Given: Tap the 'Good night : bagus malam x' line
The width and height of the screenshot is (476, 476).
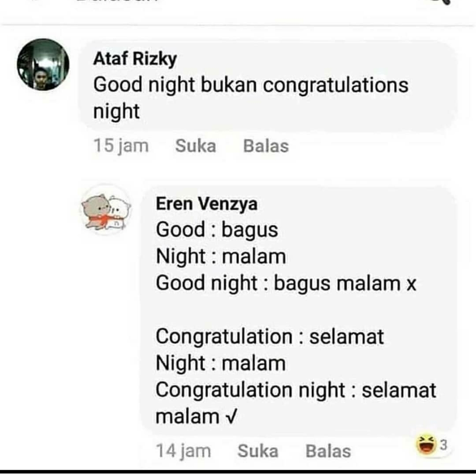Looking at the screenshot, I should 286,284.
